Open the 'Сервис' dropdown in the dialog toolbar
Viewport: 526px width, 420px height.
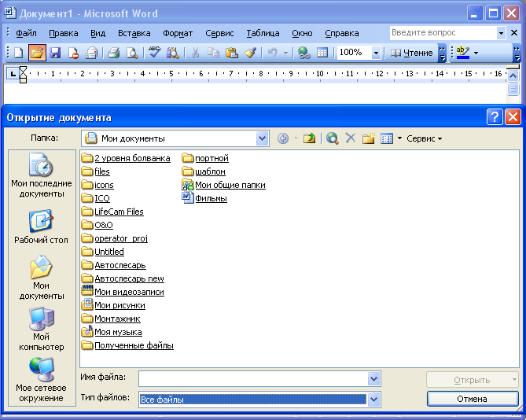pyautogui.click(x=425, y=138)
